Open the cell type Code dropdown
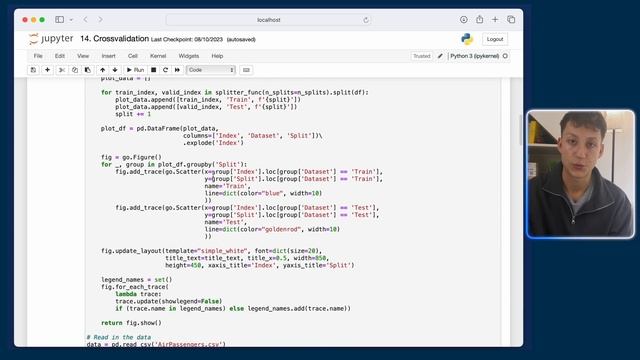Screen dimensions: 640x360 pos(211,70)
